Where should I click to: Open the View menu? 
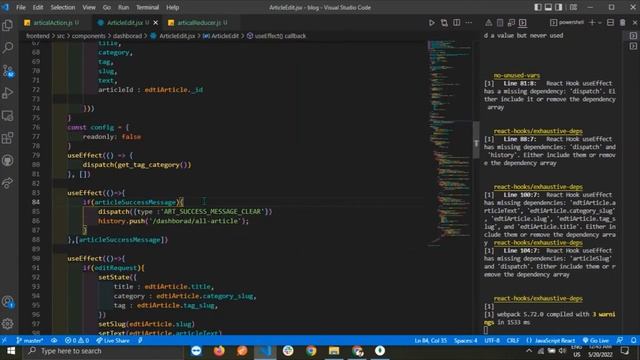point(89,7)
